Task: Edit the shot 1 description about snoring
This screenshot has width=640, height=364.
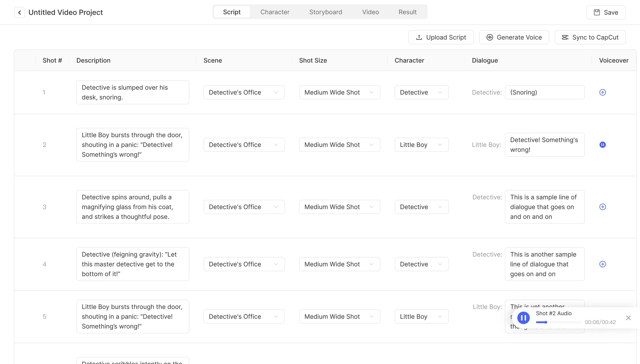Action: pos(133,92)
